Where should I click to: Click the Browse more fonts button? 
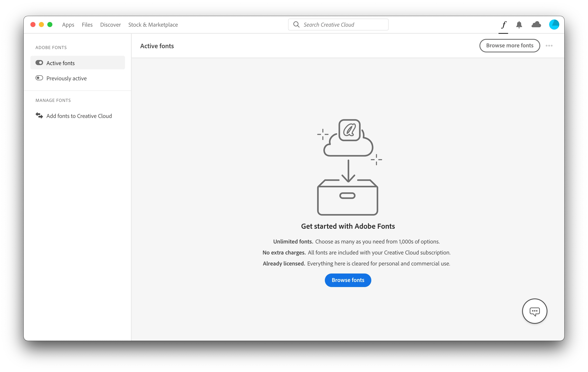pos(509,46)
